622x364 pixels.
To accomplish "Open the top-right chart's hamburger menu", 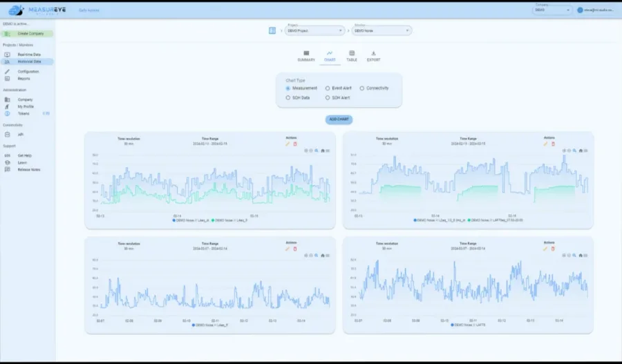I will pyautogui.click(x=586, y=151).
